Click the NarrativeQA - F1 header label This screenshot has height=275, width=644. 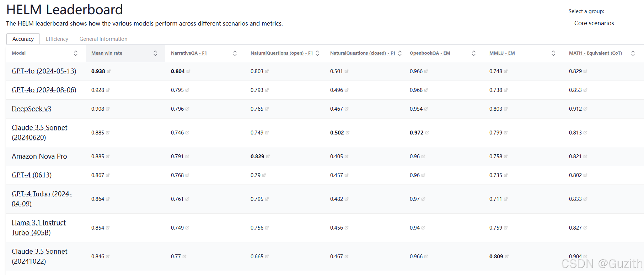point(189,53)
